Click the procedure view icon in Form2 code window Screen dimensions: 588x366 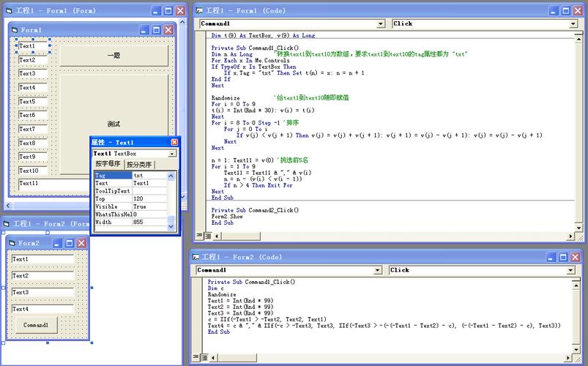tap(196, 357)
